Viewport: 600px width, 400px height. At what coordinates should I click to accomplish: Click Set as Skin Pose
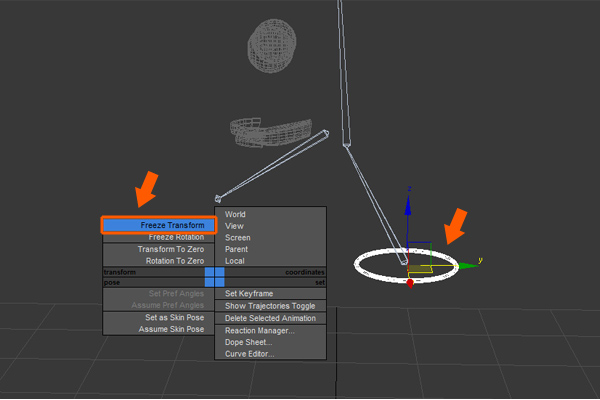pyautogui.click(x=159, y=318)
